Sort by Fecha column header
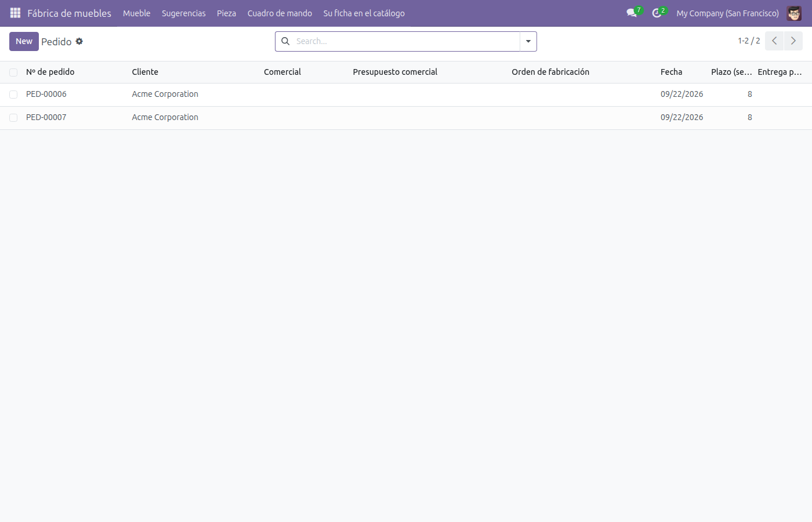The height and width of the screenshot is (522, 812). pos(671,72)
